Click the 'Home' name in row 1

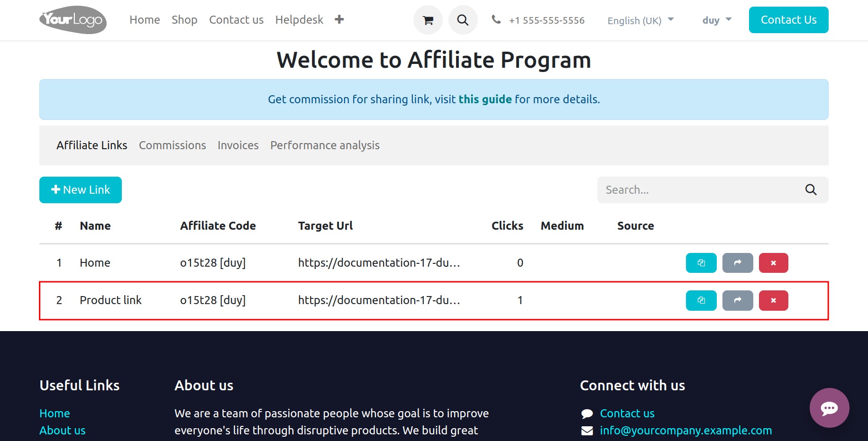tap(95, 263)
